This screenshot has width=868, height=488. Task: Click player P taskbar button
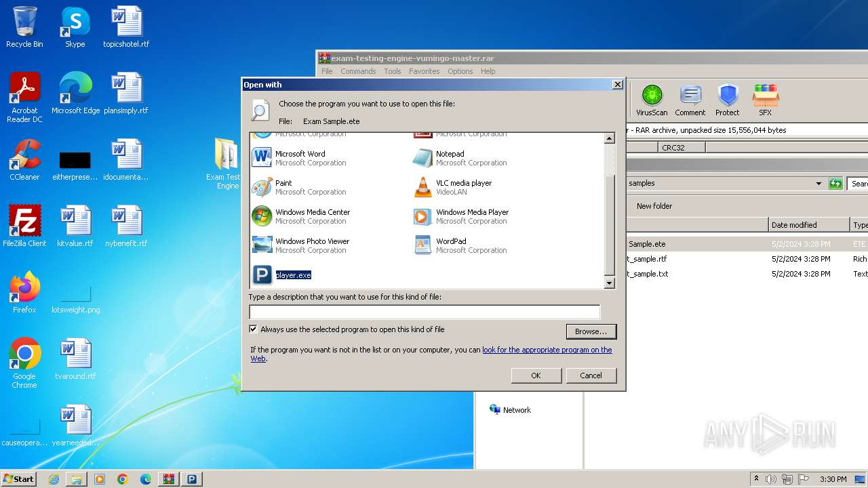pyautogui.click(x=192, y=479)
